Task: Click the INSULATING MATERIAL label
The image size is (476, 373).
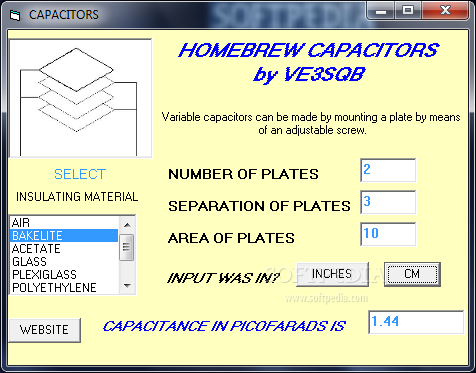Action: [77, 197]
